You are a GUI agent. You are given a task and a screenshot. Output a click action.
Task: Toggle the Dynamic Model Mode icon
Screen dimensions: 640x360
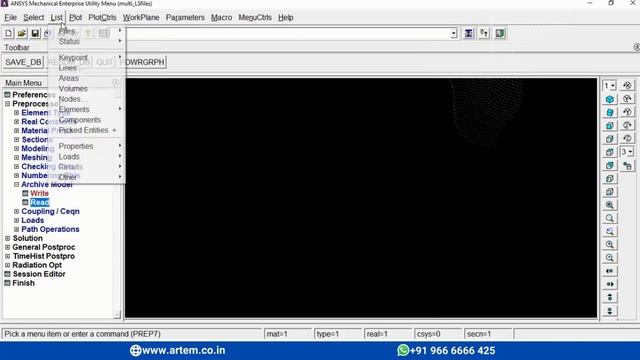click(627, 166)
